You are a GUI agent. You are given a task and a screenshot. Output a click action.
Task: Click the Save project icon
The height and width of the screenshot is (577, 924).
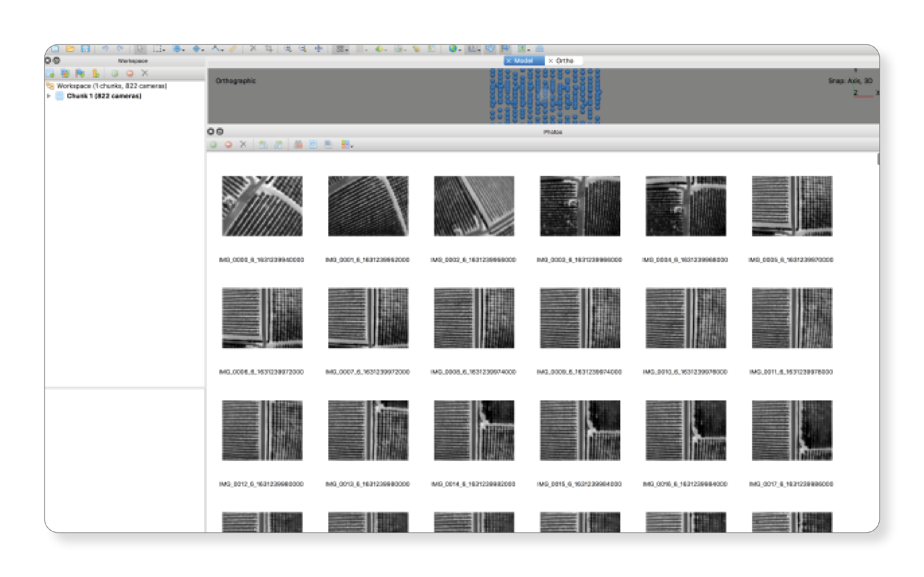pos(85,49)
